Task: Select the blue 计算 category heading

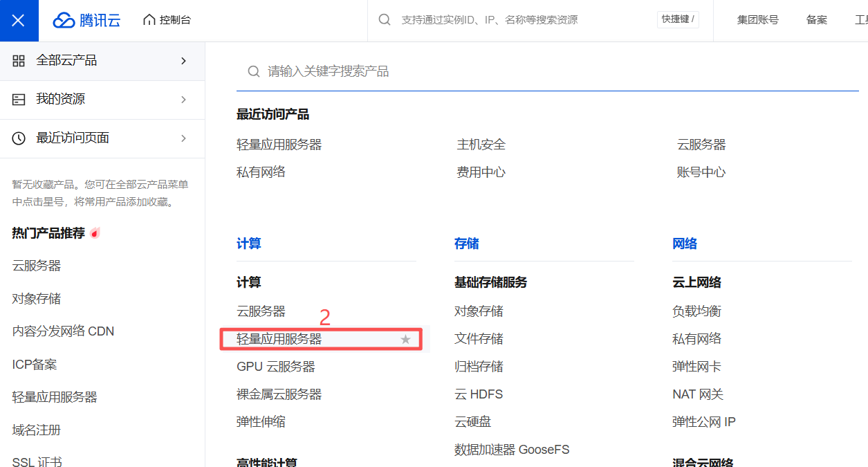Action: (x=249, y=244)
